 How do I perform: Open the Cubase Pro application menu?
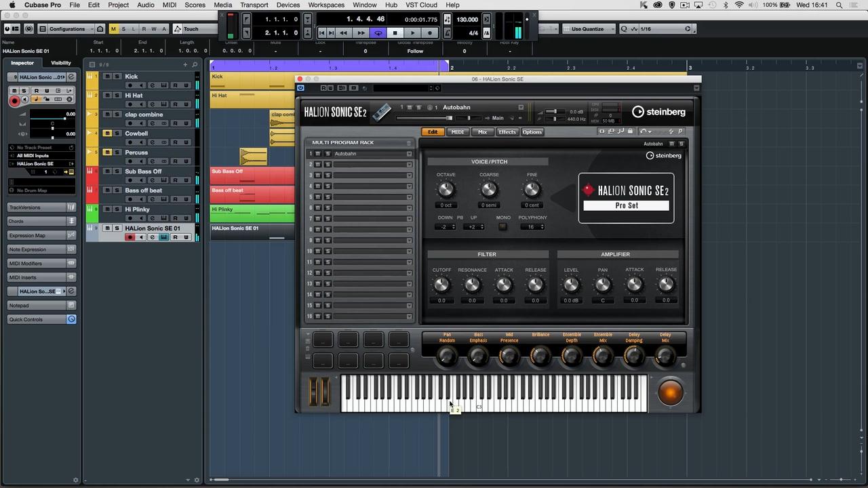43,5
